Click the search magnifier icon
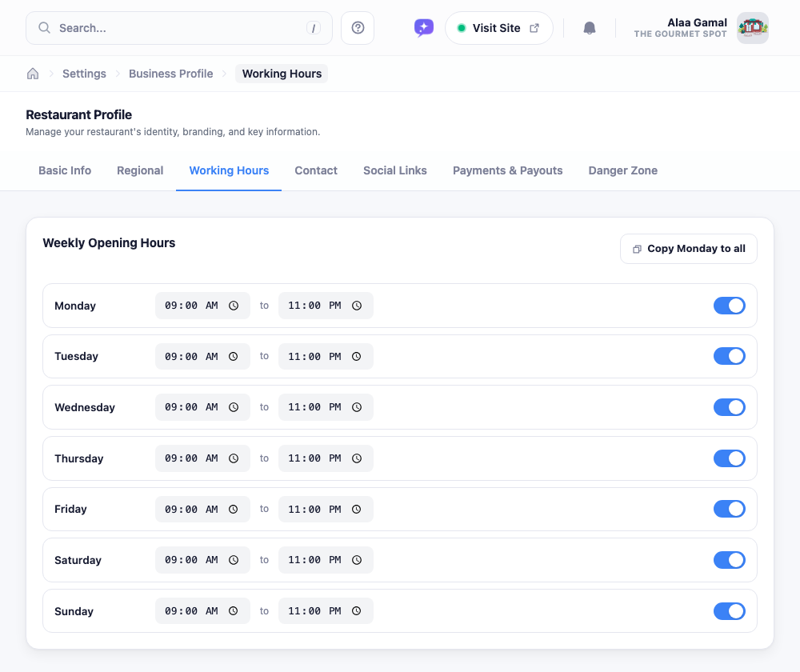800x672 pixels. click(x=44, y=28)
